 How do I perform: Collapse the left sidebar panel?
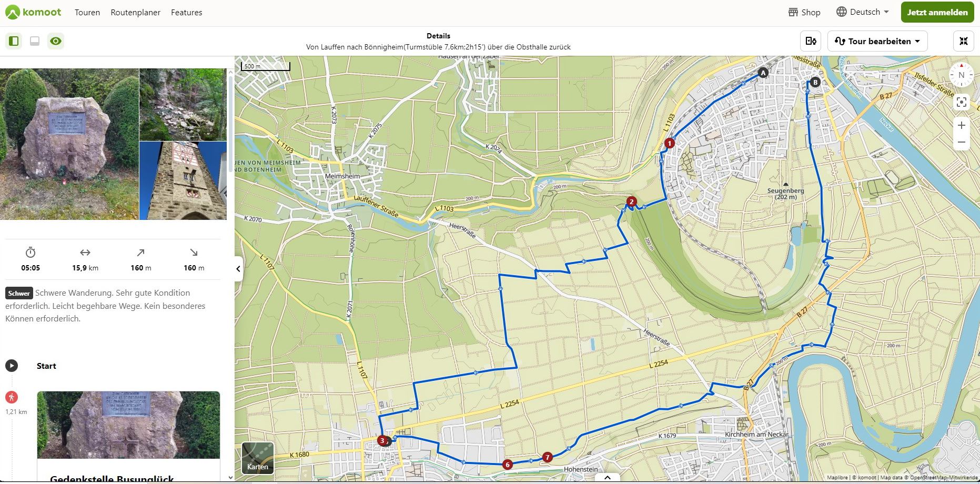coord(238,269)
